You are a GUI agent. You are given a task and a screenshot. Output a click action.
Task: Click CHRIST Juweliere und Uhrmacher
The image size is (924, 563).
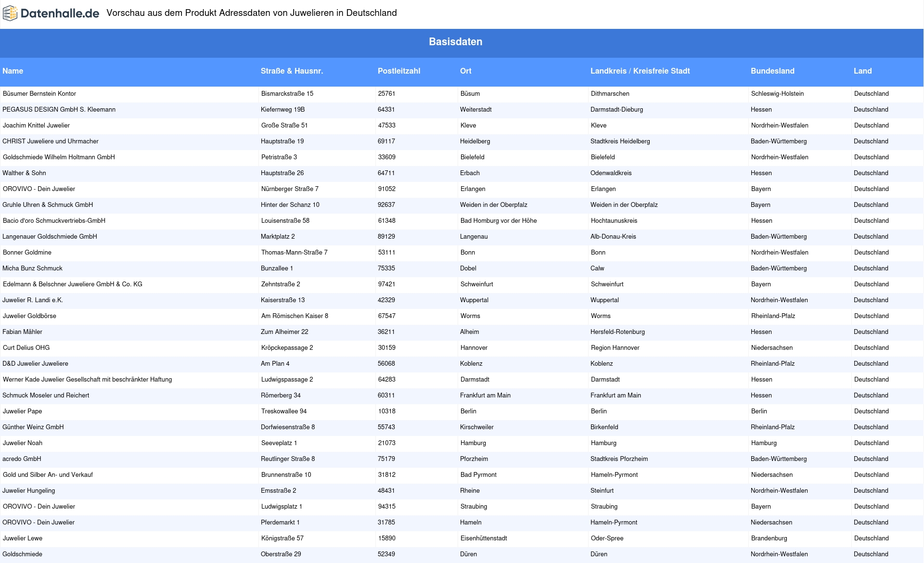click(x=51, y=141)
